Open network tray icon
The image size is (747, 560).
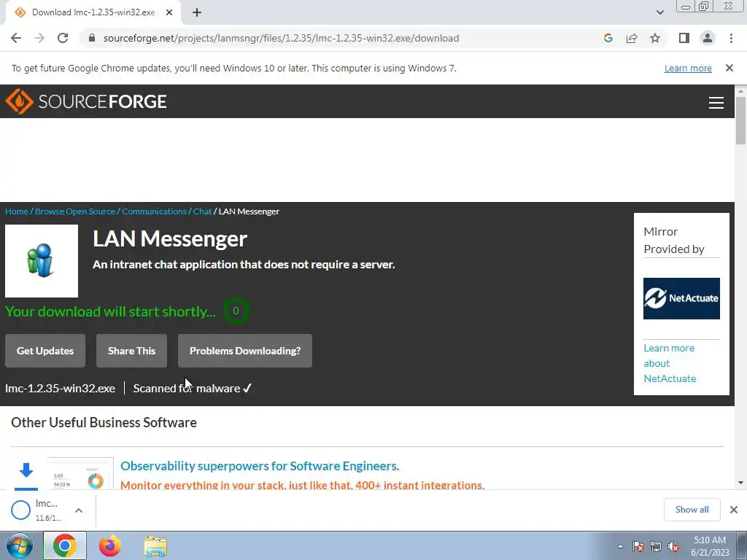click(656, 546)
